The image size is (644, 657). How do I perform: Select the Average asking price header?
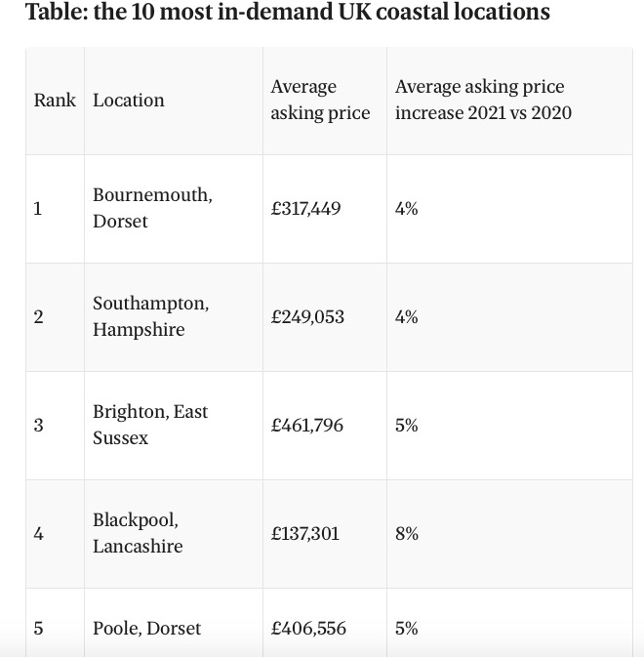320,101
